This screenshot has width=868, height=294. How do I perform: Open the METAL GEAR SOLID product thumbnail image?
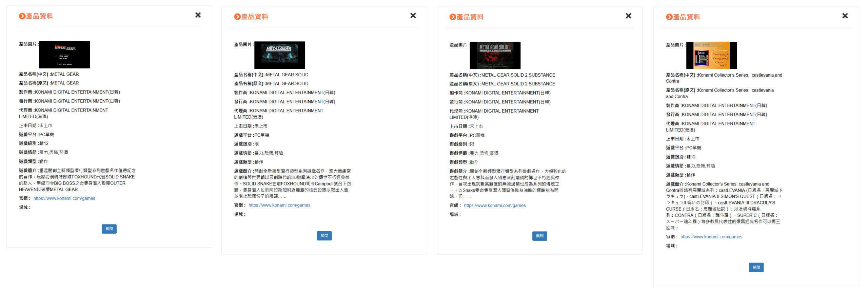(280, 55)
